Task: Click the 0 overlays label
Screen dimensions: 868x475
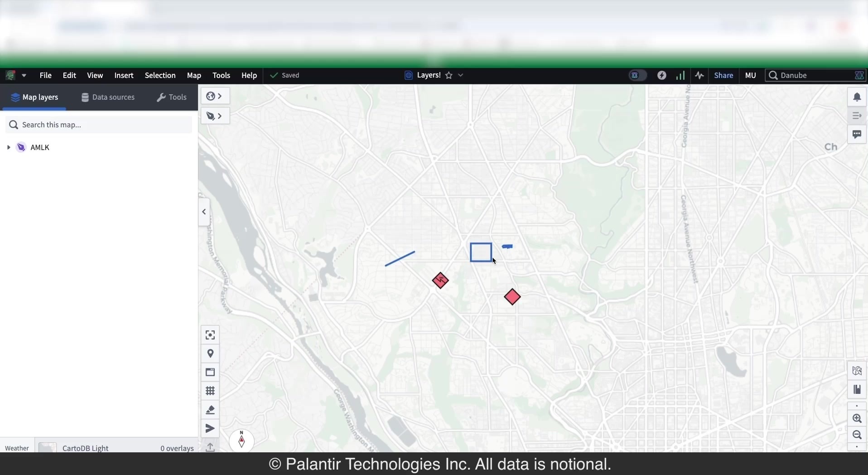Action: (177, 448)
